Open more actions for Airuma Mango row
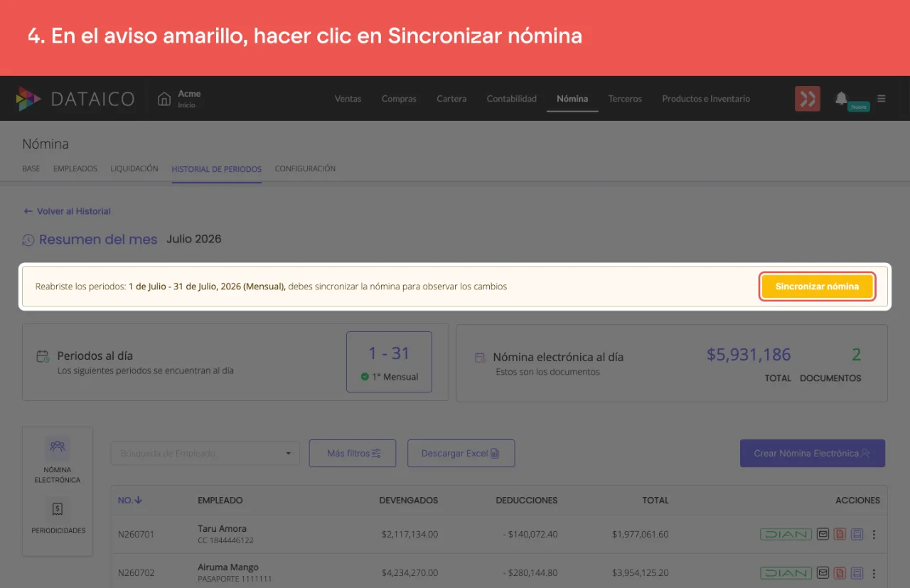This screenshot has height=588, width=910. (x=874, y=572)
